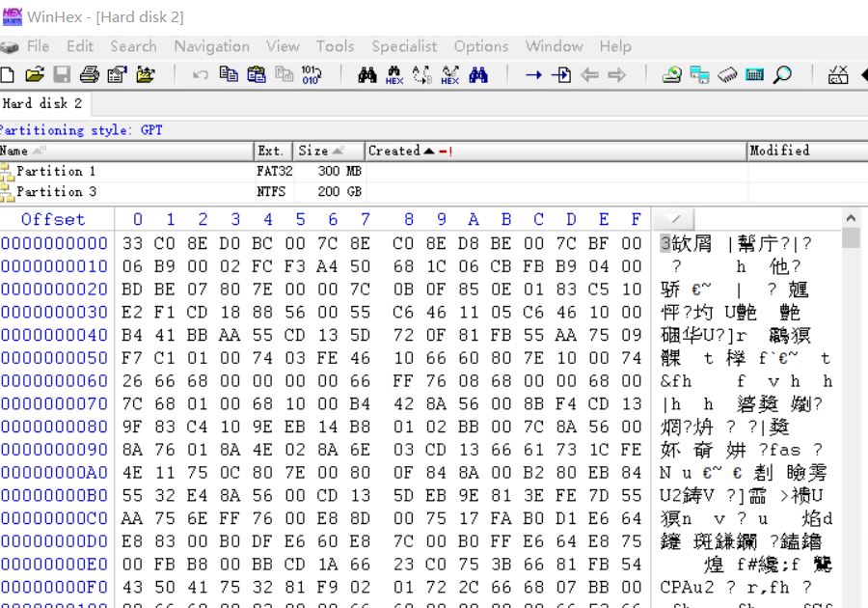The width and height of the screenshot is (868, 608).
Task: Click the Write Clipboard paste icon
Action: (x=257, y=74)
